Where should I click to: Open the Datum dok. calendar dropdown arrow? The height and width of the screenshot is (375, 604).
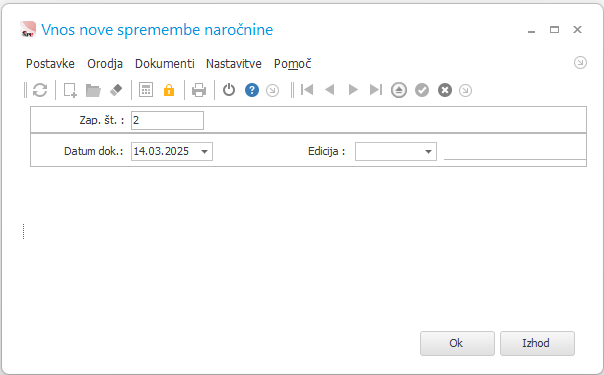[205, 151]
